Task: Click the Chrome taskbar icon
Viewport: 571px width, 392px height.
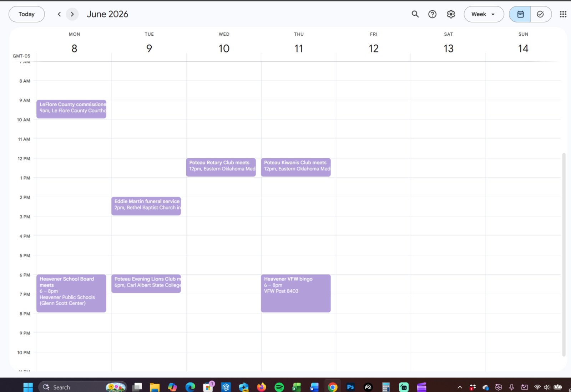Action: click(332, 387)
